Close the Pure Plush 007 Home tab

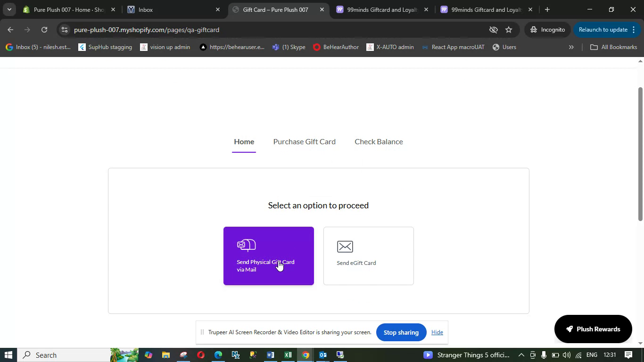pos(113,9)
